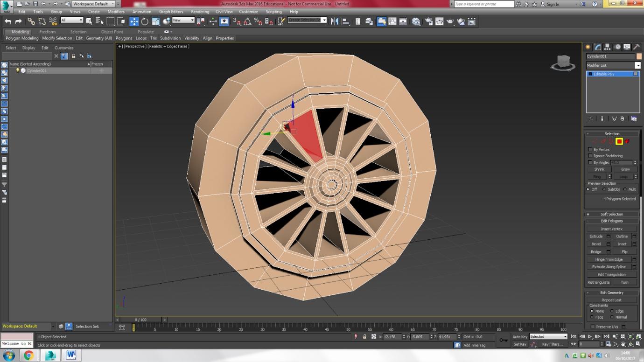Image resolution: width=644 pixels, height=362 pixels.
Task: Toggle visibility bulb of Cylinder001
Action: tap(18, 70)
